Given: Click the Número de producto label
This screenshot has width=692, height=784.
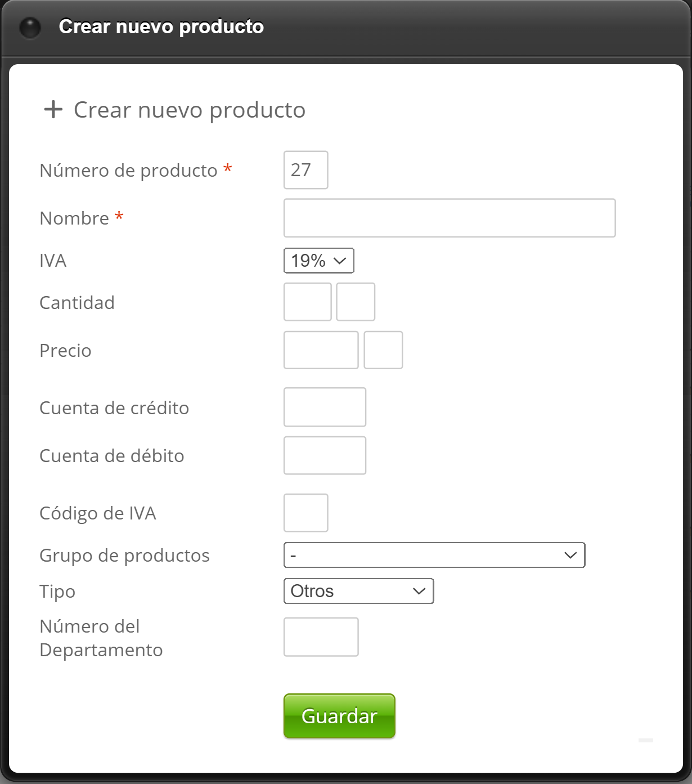Looking at the screenshot, I should (128, 171).
